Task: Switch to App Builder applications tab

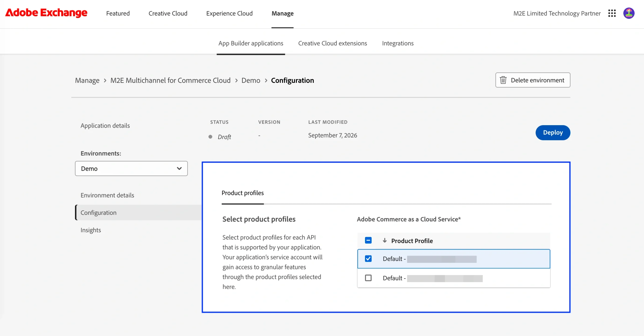Action: [x=251, y=43]
